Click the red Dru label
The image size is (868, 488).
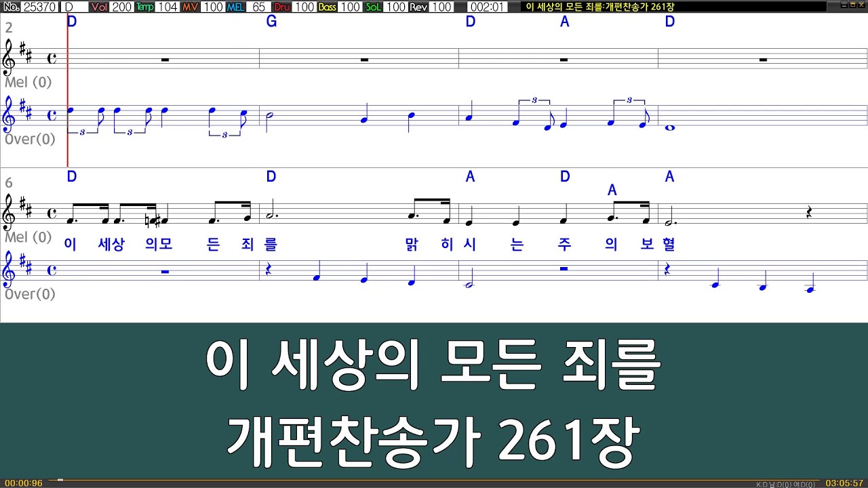point(281,7)
